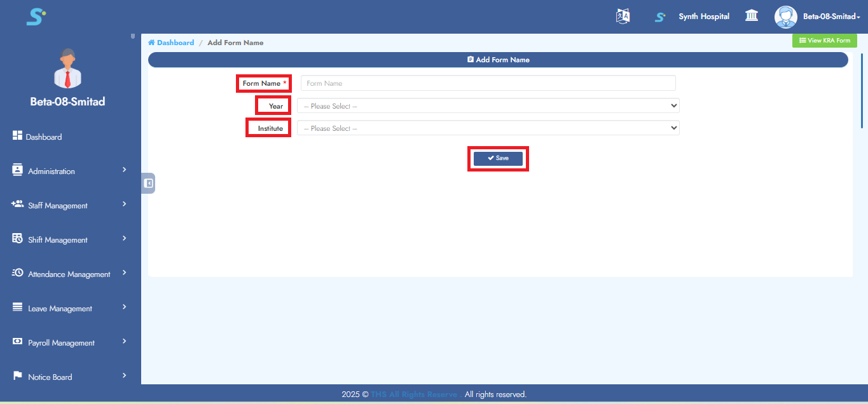Go to the Dashboard breadcrumb link

(175, 43)
